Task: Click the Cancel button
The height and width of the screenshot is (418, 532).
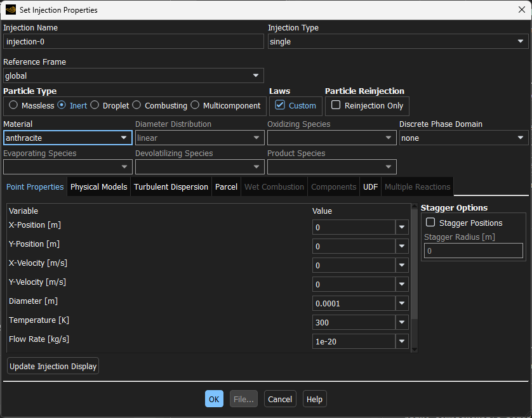Action: pos(280,399)
